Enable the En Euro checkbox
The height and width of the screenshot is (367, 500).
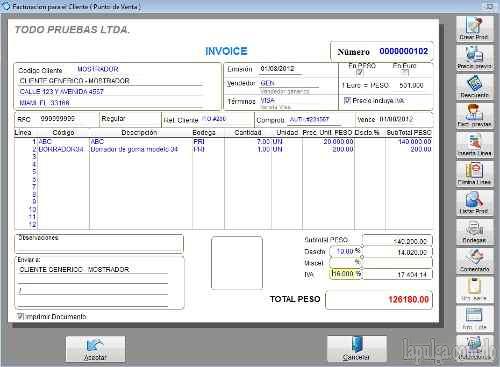tap(404, 72)
